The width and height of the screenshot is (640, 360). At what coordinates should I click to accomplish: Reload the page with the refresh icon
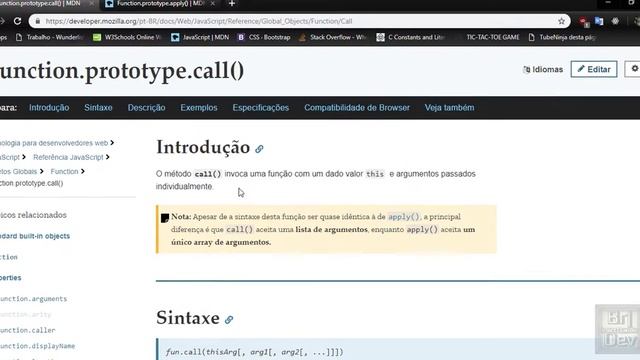(x=17, y=21)
